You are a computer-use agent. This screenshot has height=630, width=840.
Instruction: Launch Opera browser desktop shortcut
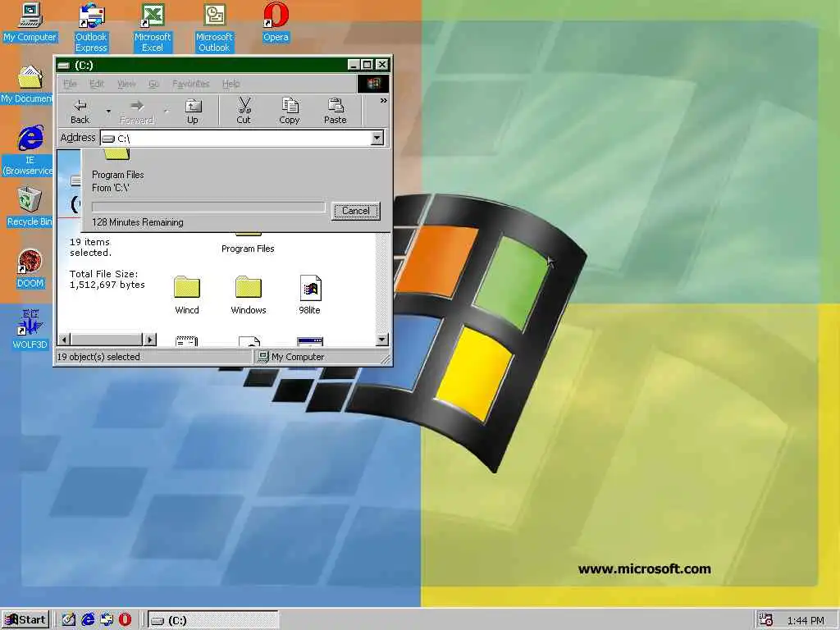276,22
